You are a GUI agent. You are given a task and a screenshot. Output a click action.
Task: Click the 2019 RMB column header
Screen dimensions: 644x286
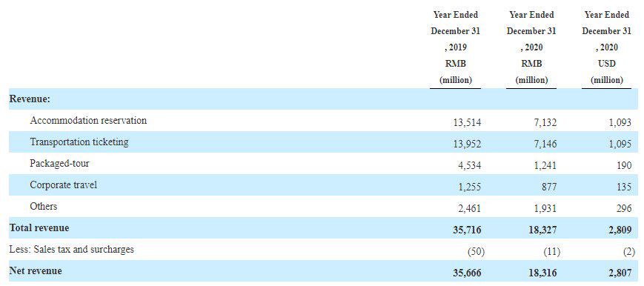click(456, 47)
